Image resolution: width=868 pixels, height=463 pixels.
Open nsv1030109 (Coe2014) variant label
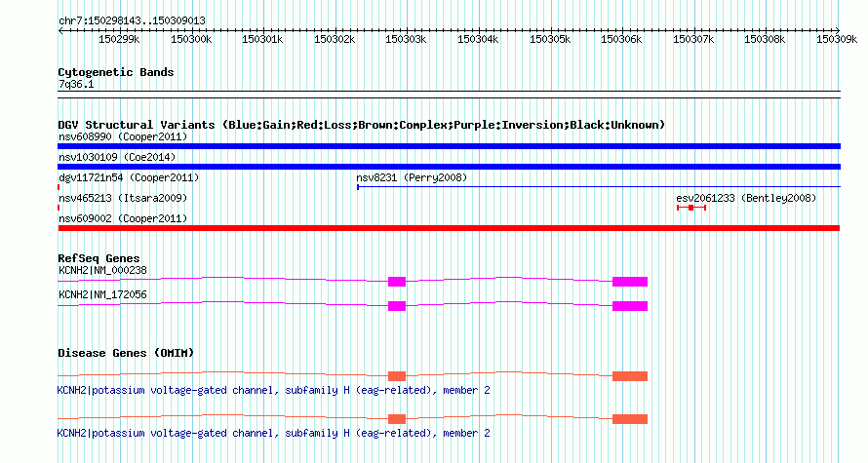(x=117, y=157)
